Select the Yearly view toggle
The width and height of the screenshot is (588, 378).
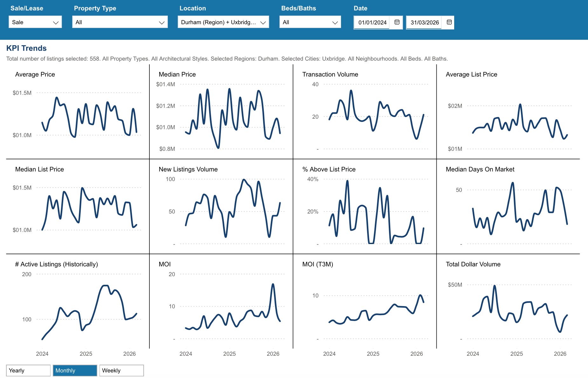[28, 370]
